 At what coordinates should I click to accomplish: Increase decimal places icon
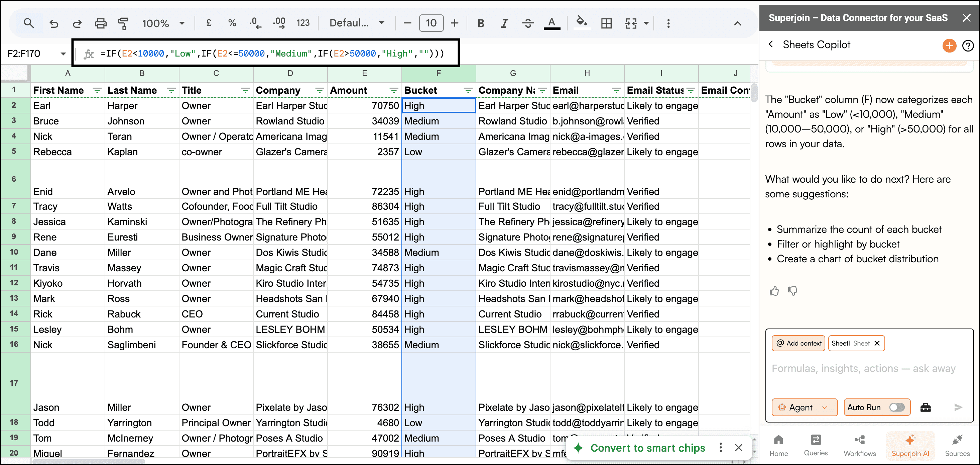pos(279,23)
